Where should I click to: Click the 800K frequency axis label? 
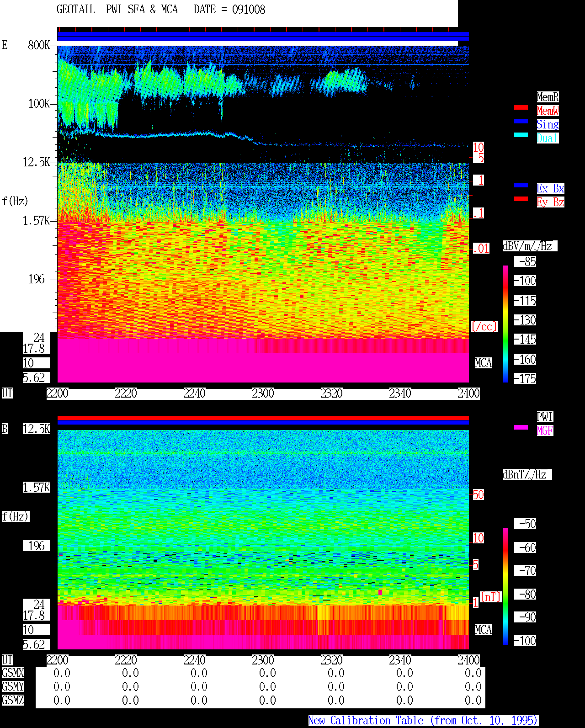pyautogui.click(x=39, y=45)
